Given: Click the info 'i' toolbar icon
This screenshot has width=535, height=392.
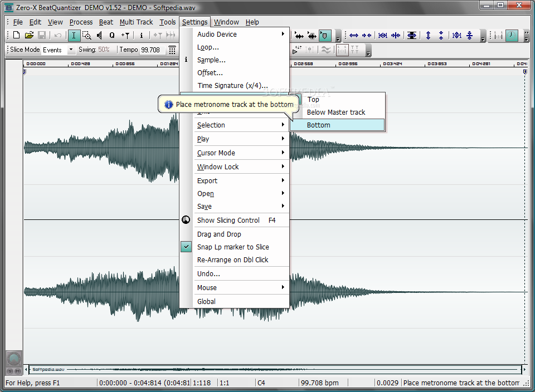Looking at the screenshot, I should [x=141, y=35].
